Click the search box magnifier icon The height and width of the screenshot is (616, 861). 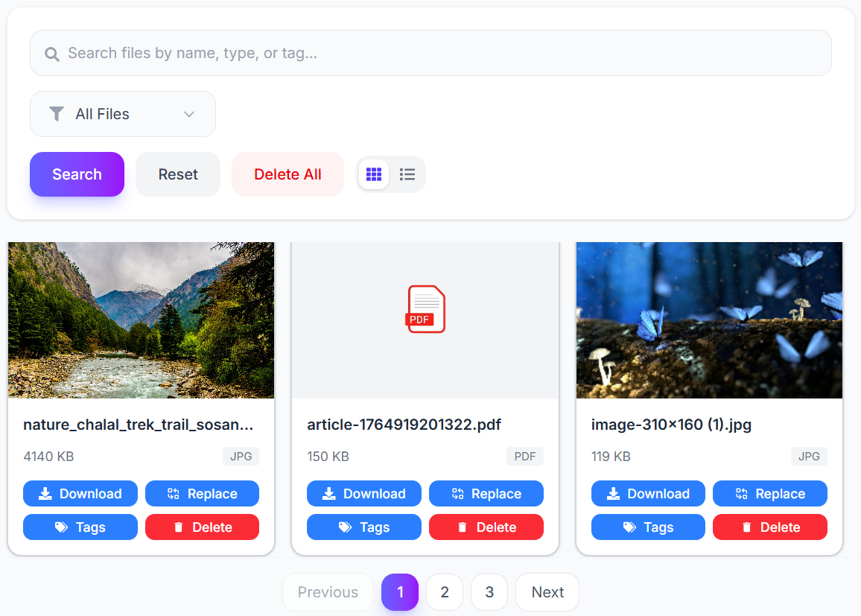pyautogui.click(x=51, y=54)
